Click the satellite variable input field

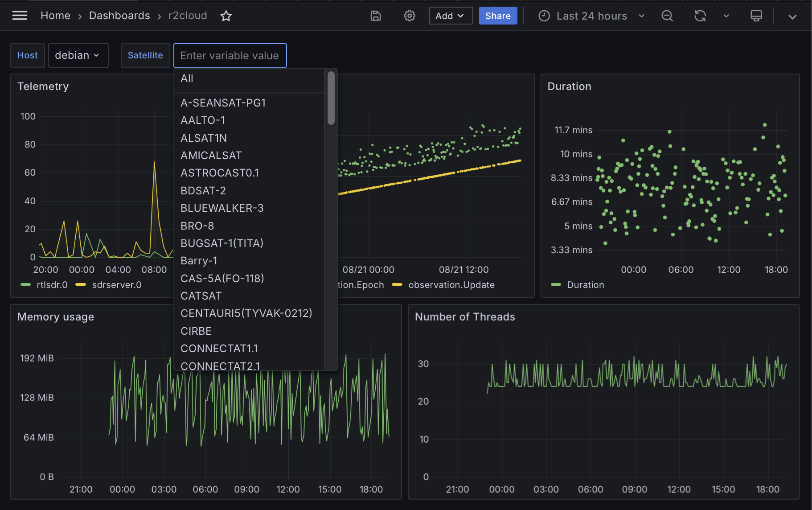click(x=230, y=56)
